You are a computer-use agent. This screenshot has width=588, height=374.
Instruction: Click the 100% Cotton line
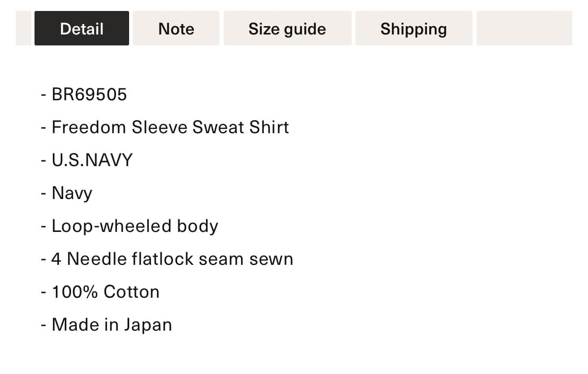(x=100, y=292)
